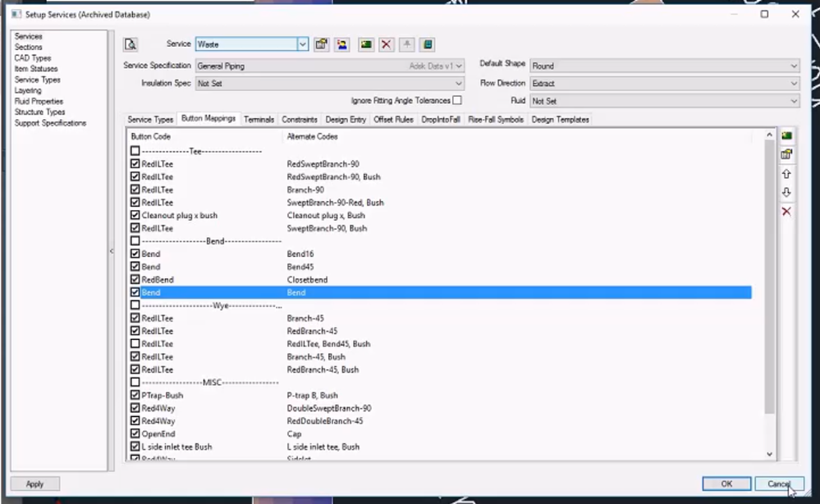The image size is (820, 504).
Task: Click the vertical scrollbar thumb of mappings list
Action: coord(769,277)
